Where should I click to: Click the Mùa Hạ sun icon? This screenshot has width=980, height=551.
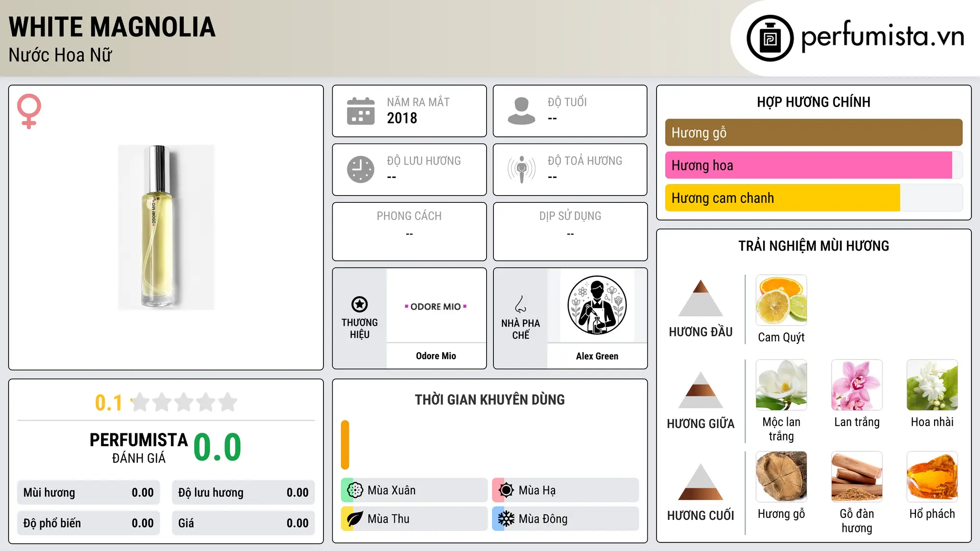[x=506, y=490]
